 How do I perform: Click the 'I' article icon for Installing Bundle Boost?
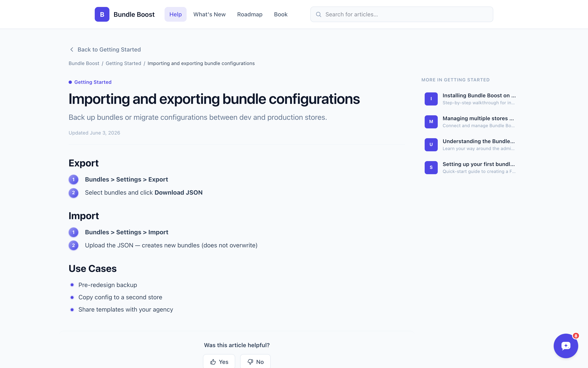431,99
